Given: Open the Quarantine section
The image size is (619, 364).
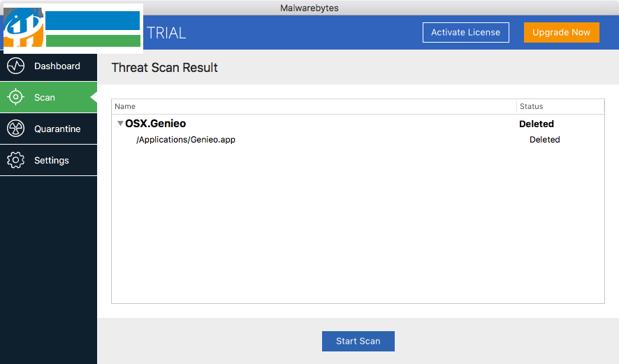Looking at the screenshot, I should (49, 129).
